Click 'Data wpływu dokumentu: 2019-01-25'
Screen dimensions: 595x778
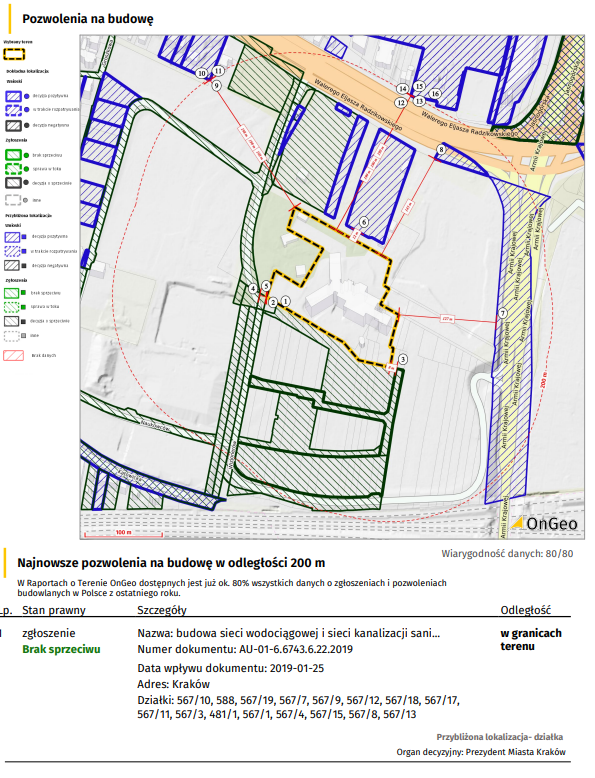pos(231,668)
